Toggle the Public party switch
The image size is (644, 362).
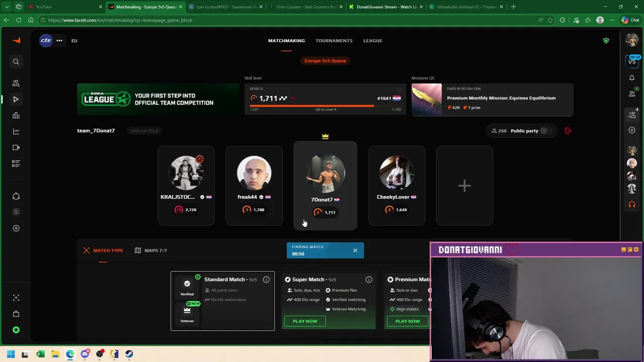tap(546, 131)
